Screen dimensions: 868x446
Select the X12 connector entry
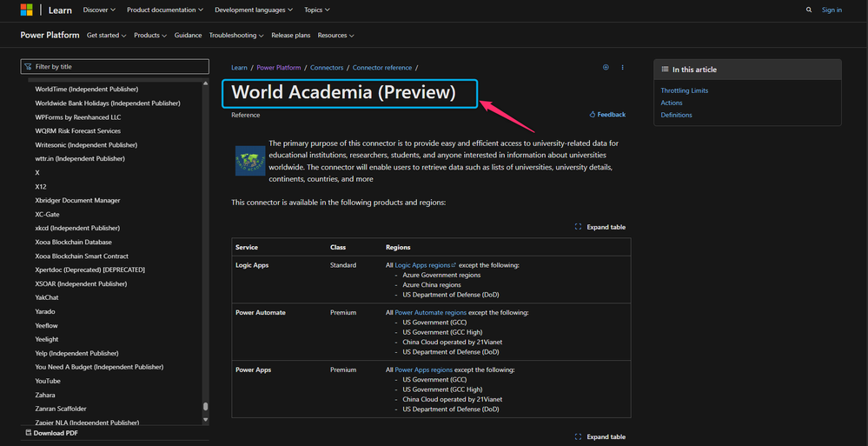coord(41,187)
